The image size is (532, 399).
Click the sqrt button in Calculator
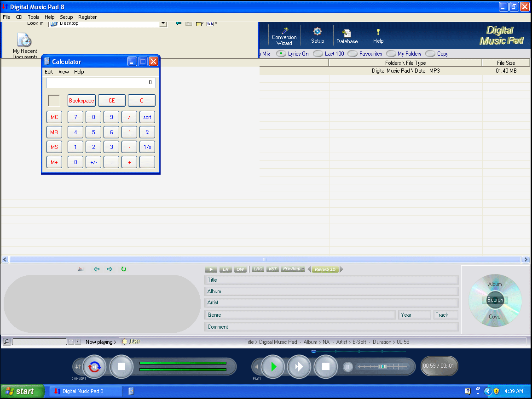pyautogui.click(x=147, y=117)
